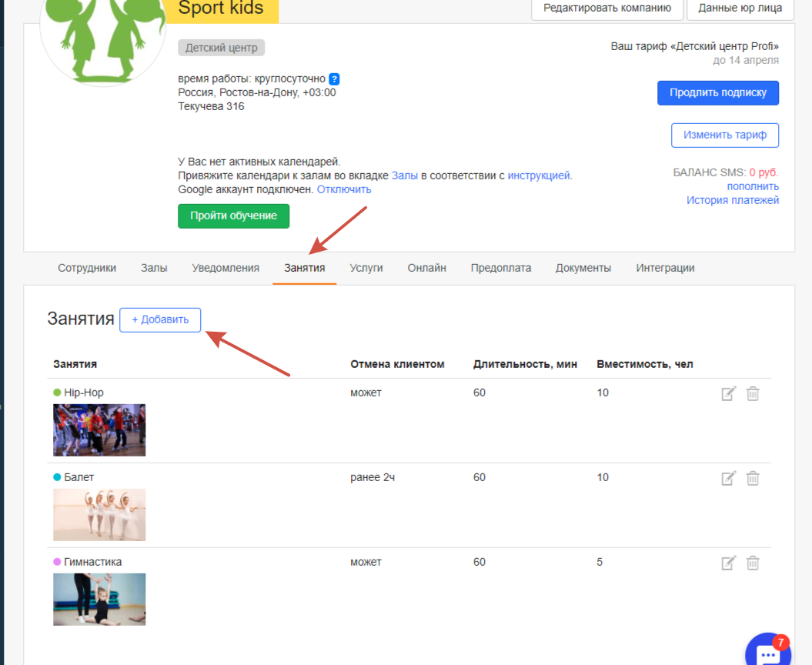Click the edit icon for Hip-Hop
Image resolution: width=812 pixels, height=665 pixels.
click(728, 394)
